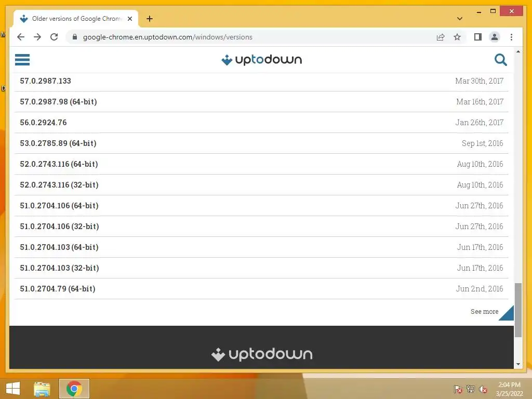Click the Mar 16th, 2017 date
The height and width of the screenshot is (399, 532).
(x=480, y=102)
